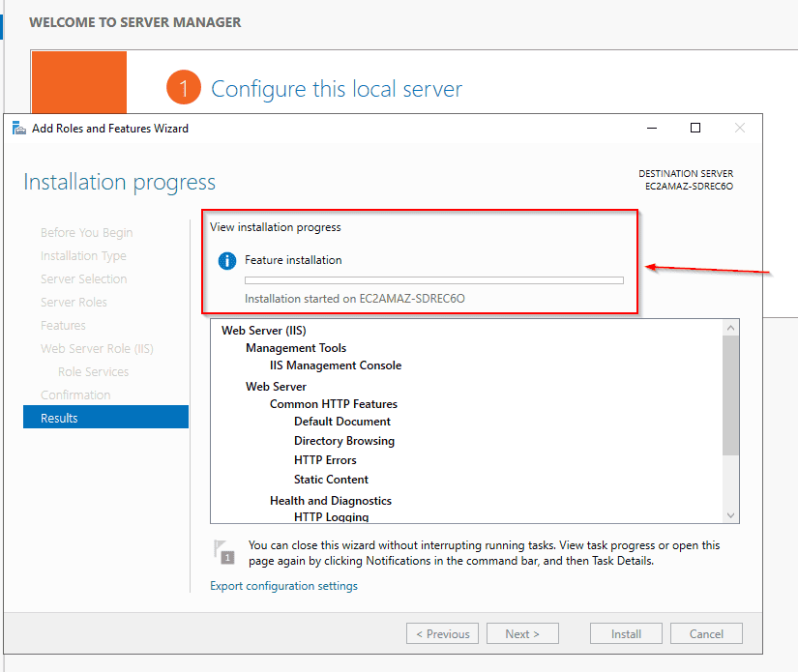Click the blue info icon beside Feature installation

pyautogui.click(x=227, y=260)
